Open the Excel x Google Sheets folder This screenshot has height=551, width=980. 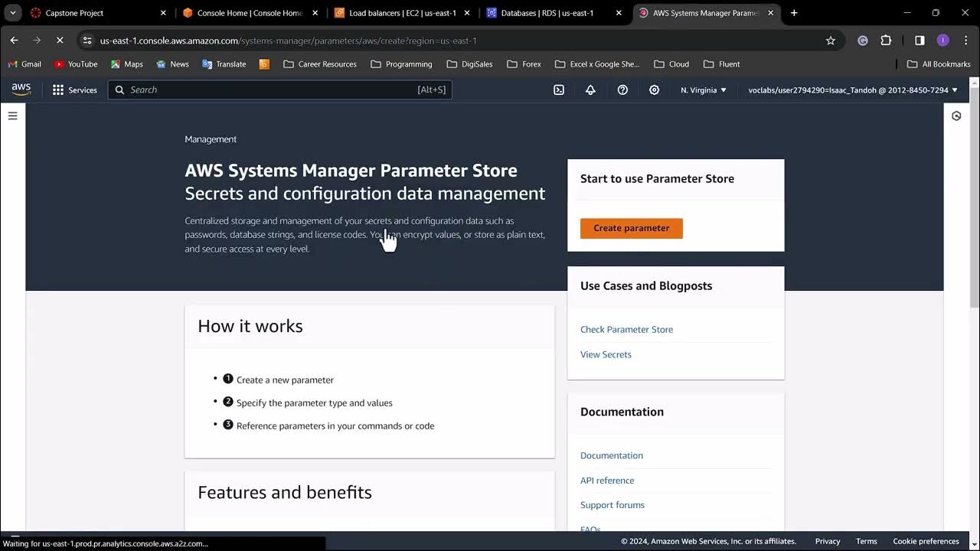tap(597, 64)
